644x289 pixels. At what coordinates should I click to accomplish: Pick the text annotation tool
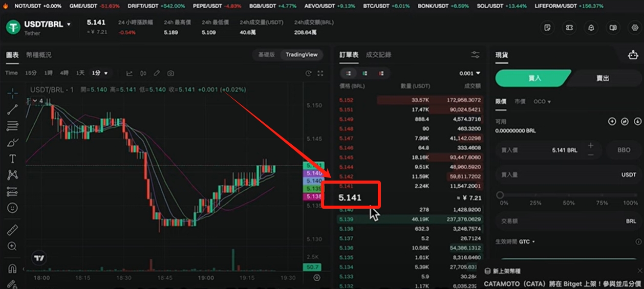click(13, 159)
